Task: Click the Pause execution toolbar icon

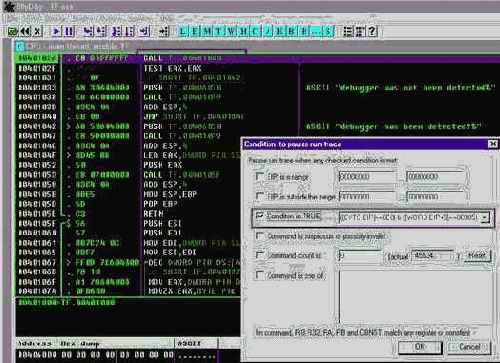Action: tap(69, 32)
